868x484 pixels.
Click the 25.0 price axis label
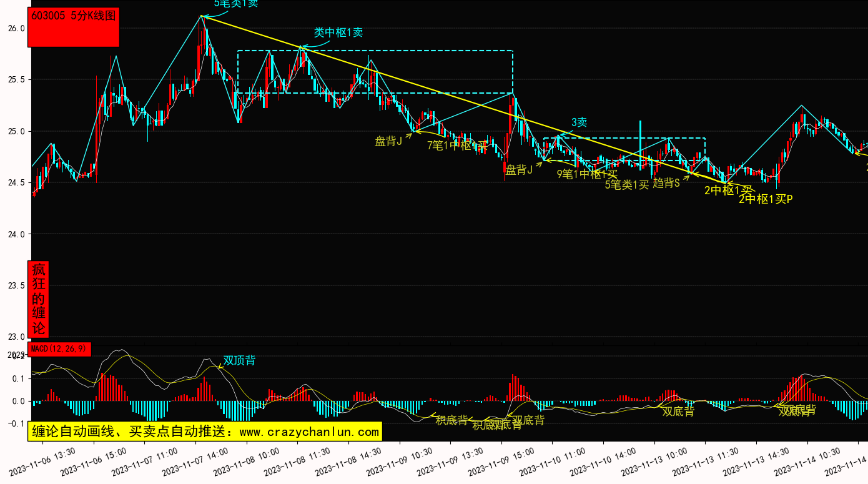[x=16, y=132]
